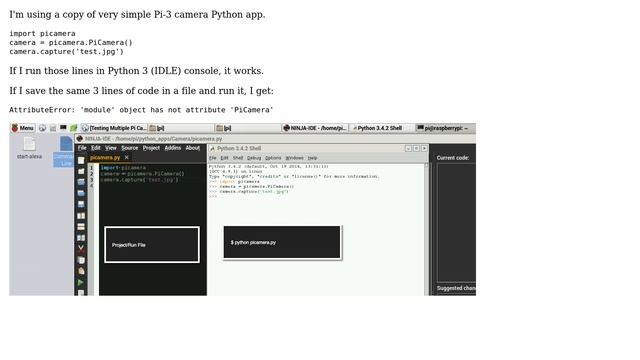Switch to NINJA-IDE taskbar window button
The width and height of the screenshot is (640, 360).
pos(315,128)
